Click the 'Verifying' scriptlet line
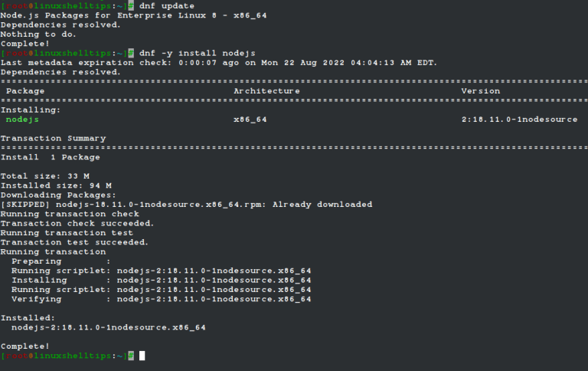The width and height of the screenshot is (588, 371). tap(162, 299)
